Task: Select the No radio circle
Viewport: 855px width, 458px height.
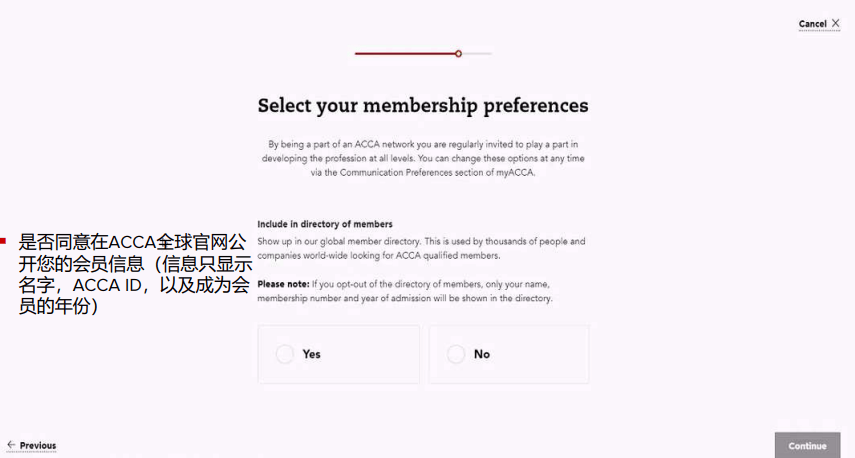Action: [456, 354]
